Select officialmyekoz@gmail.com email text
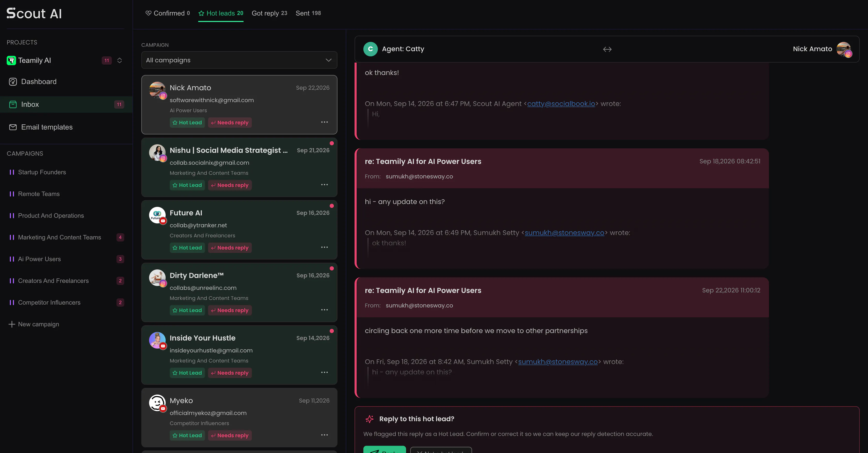 208,413
